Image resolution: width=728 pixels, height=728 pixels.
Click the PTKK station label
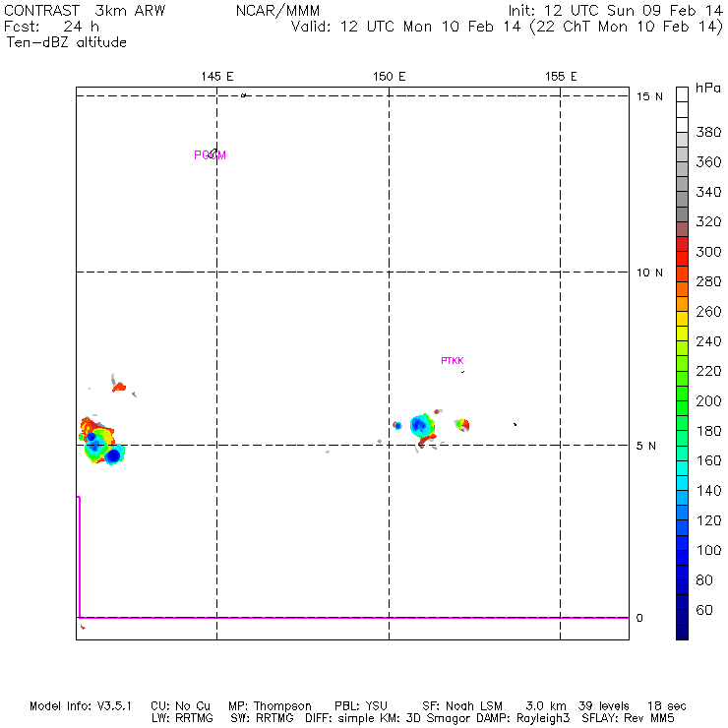click(453, 361)
